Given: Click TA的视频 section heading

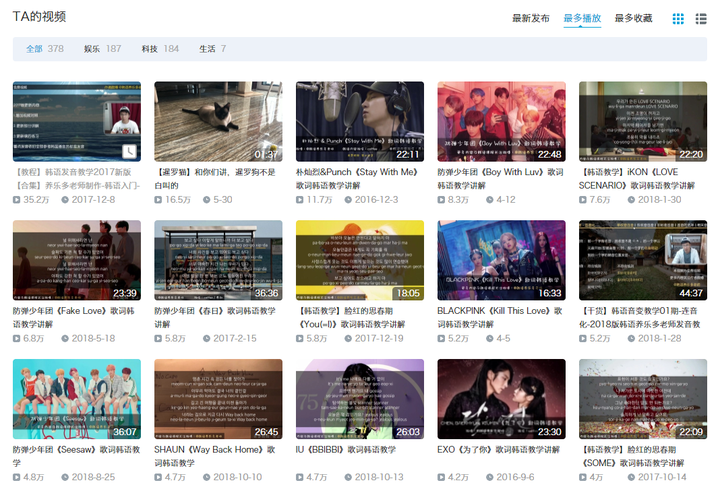Looking at the screenshot, I should pos(39,17).
